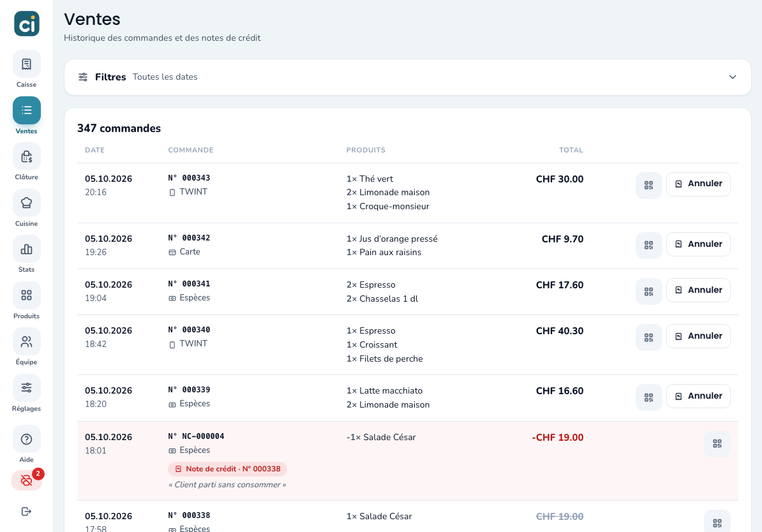Click the Note de crédit N° 000338 badge
The image size is (762, 532).
(227, 469)
